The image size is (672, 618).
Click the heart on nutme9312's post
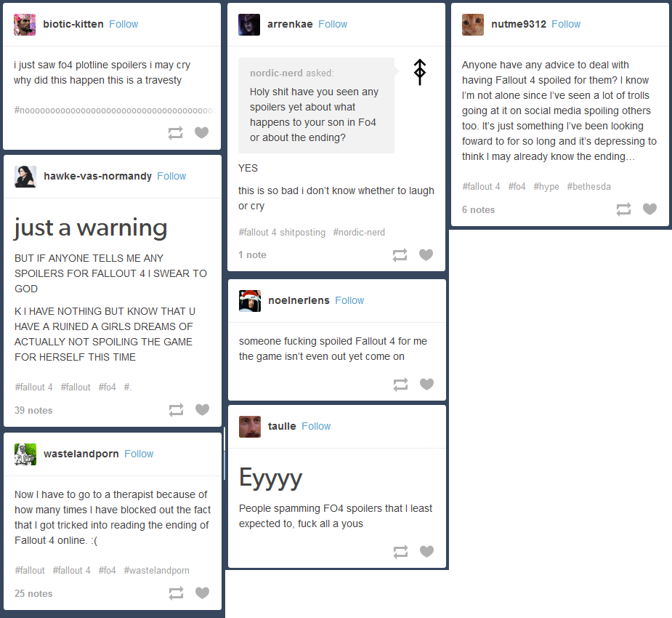pyautogui.click(x=649, y=209)
